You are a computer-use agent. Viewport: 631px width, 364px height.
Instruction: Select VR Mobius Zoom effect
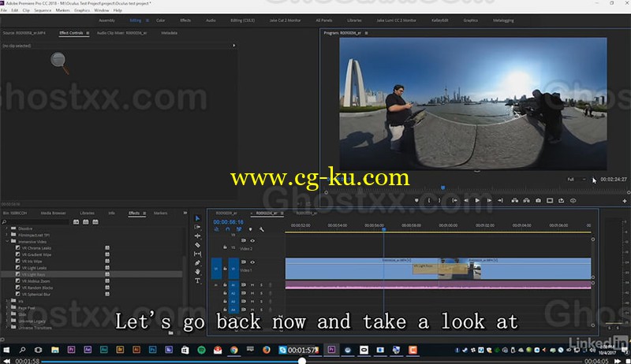pyautogui.click(x=35, y=280)
